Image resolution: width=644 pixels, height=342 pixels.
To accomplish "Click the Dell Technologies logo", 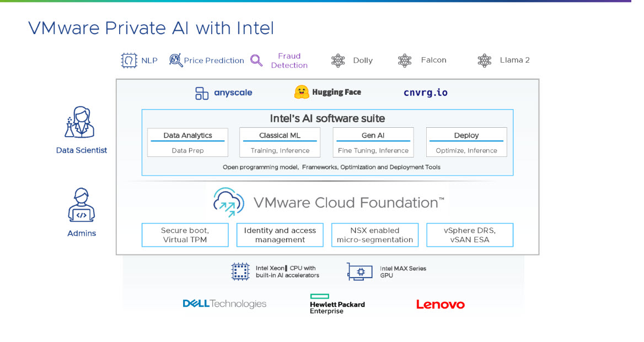I will 224,304.
